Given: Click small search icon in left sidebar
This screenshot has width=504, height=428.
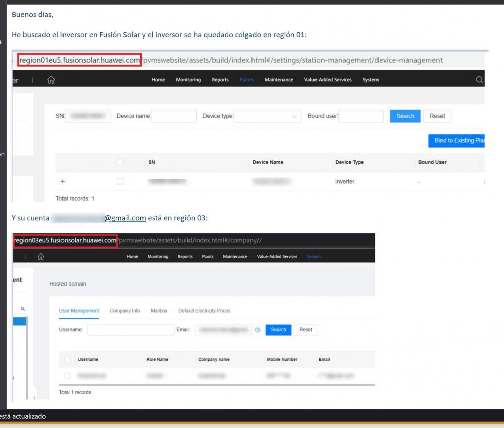Looking at the screenshot, I should coord(23,309).
